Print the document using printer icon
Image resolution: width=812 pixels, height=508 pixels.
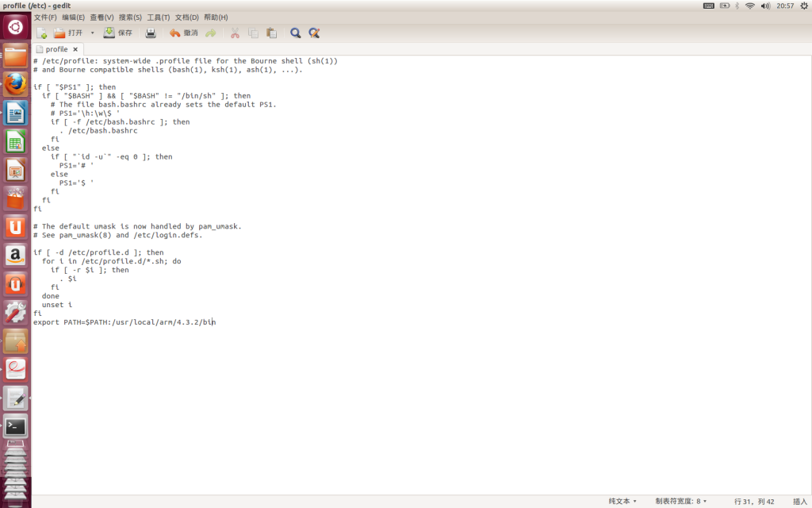click(151, 33)
